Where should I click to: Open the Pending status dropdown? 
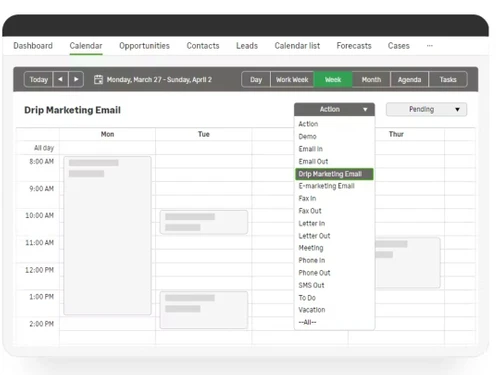426,109
